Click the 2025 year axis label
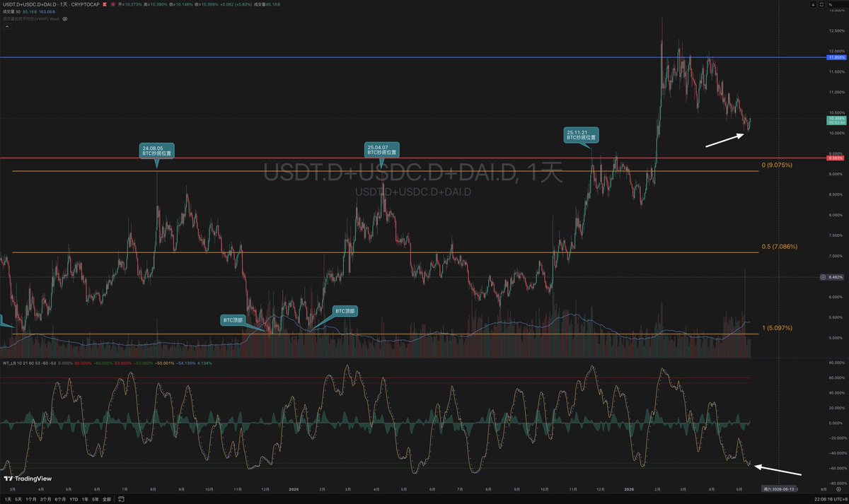The width and height of the screenshot is (849, 504). [x=292, y=488]
